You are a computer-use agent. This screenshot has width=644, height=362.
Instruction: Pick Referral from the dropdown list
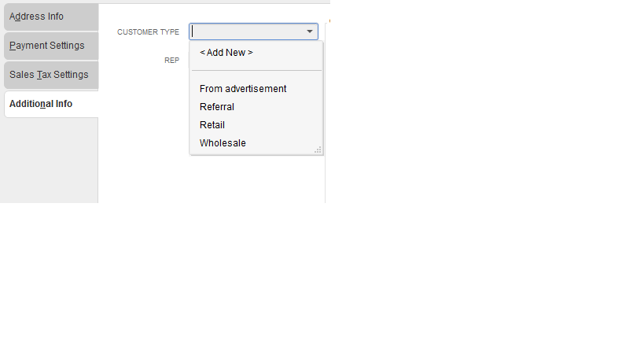[217, 107]
